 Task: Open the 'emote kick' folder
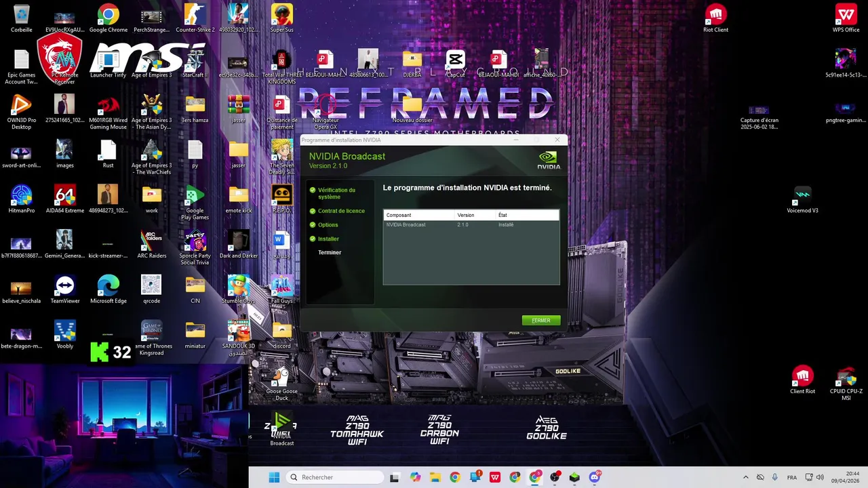click(x=239, y=200)
